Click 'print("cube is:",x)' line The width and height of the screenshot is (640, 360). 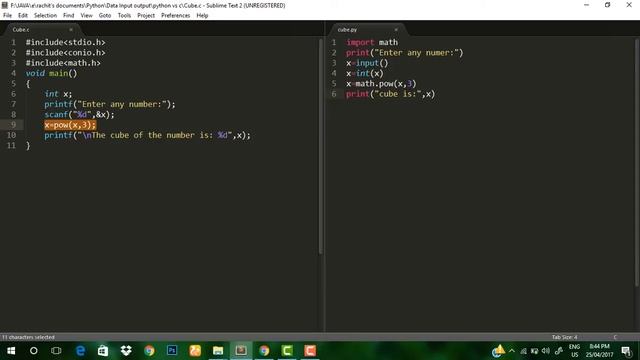391,94
